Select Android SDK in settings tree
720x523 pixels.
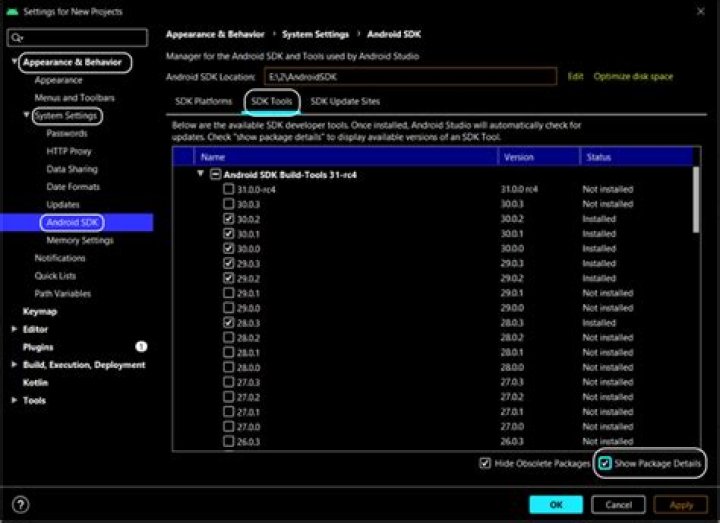(x=72, y=222)
